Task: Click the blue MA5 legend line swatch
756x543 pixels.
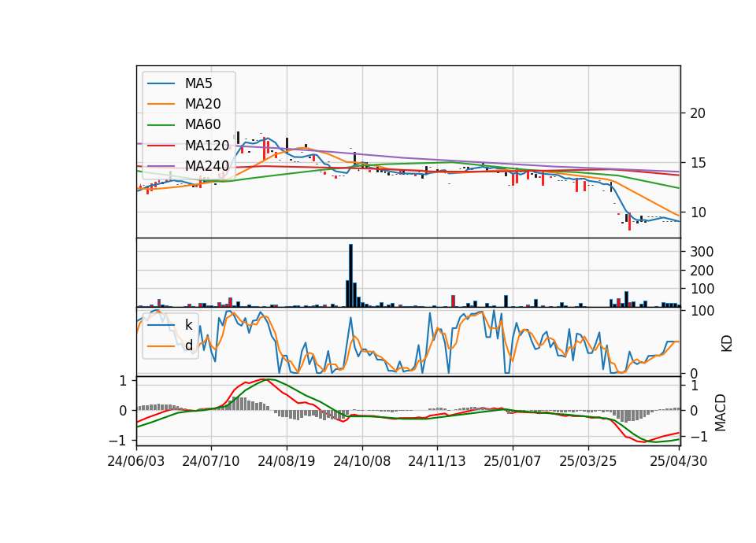Action: [161, 84]
